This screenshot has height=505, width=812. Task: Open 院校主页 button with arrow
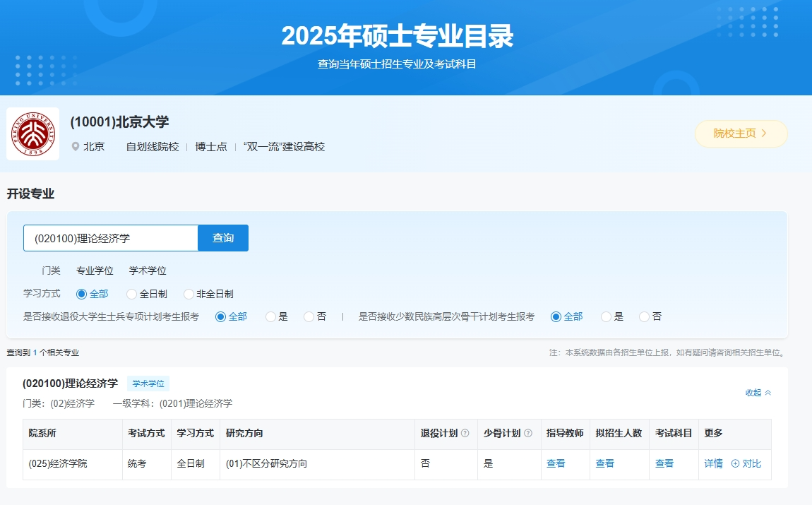click(x=741, y=133)
